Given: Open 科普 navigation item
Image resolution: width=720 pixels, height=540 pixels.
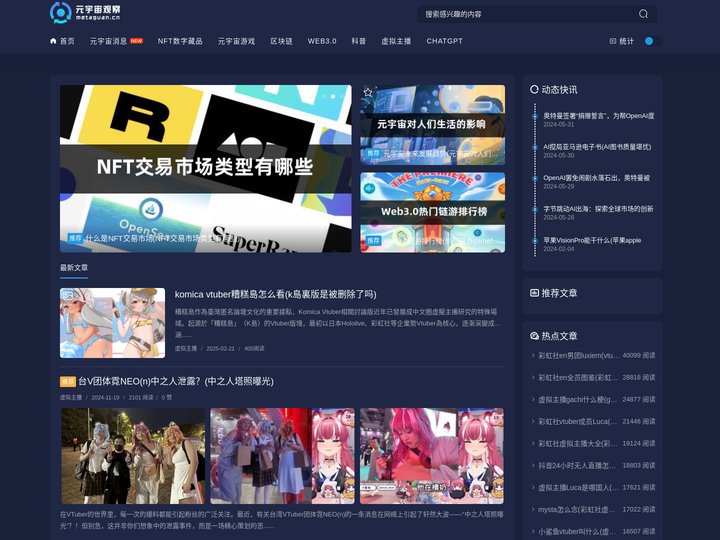Looking at the screenshot, I should tap(359, 41).
